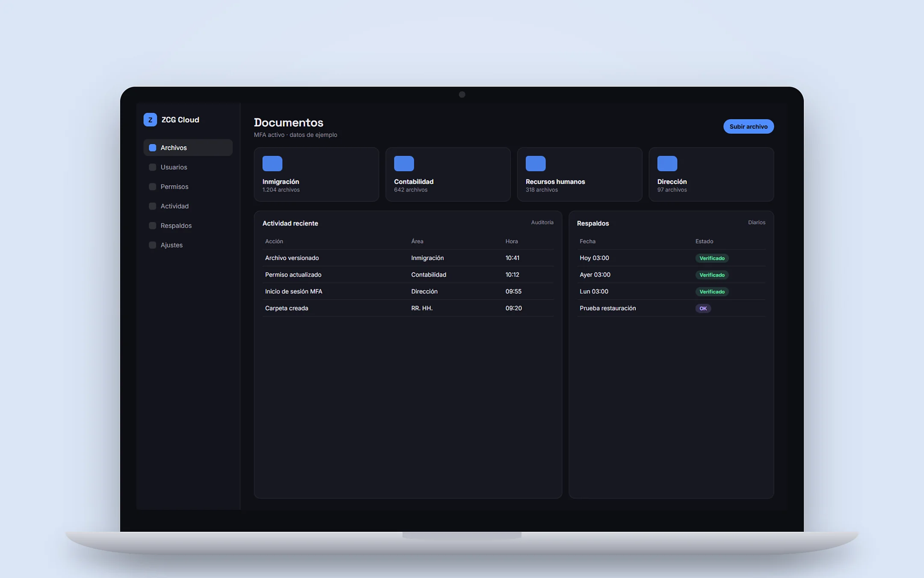
Task: Click the square icon beside Actividad
Action: coord(152,206)
